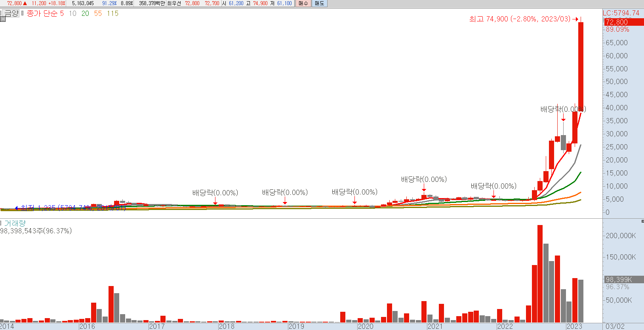The image size is (644, 330).
Task: Click the 358,378백만 trading value in top bar
Action: coord(152,4)
